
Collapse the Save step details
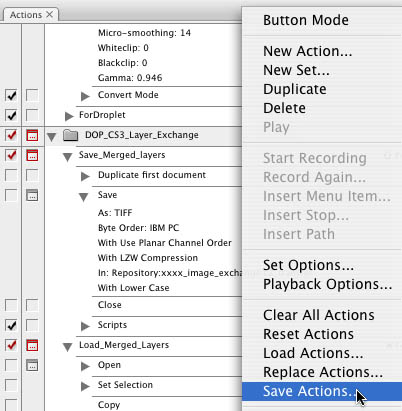(x=83, y=197)
